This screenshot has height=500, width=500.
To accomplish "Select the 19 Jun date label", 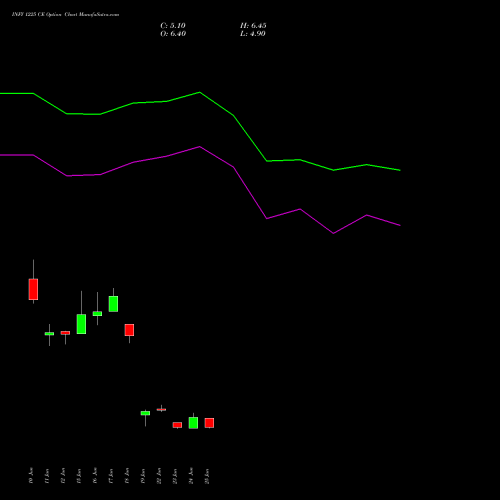I will [x=143, y=476].
